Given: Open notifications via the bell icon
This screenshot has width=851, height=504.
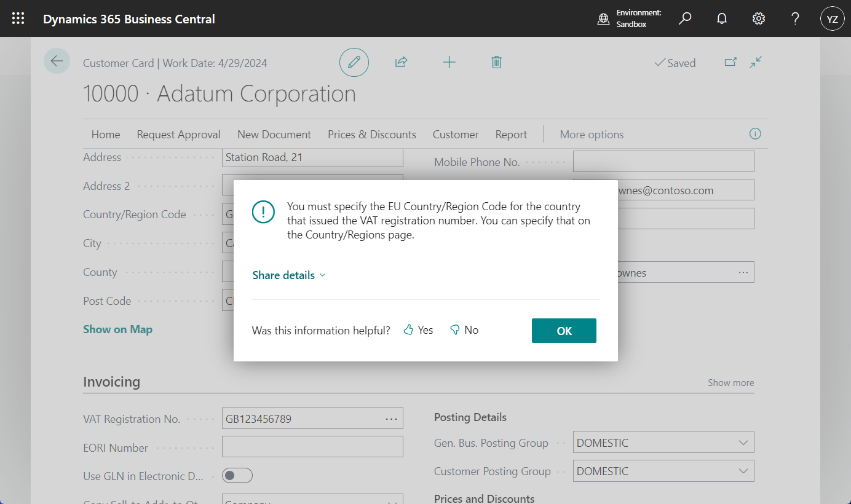Looking at the screenshot, I should pos(721,18).
